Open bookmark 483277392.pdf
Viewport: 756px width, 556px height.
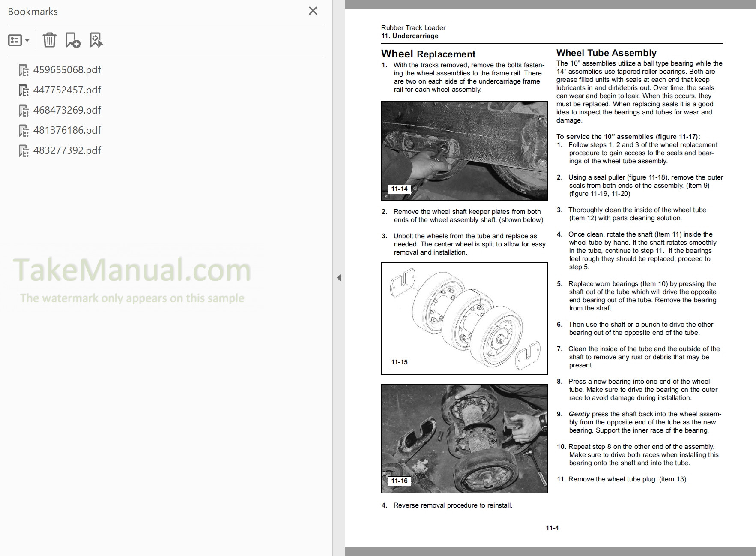[67, 150]
